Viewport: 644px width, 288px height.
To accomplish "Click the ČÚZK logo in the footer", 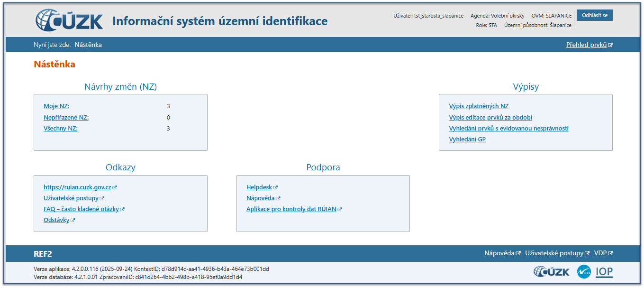I will (x=553, y=272).
